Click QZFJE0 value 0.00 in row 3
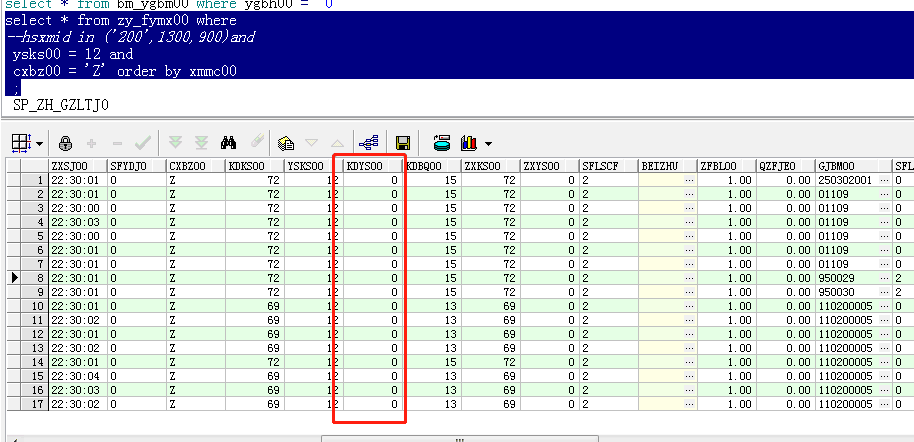This screenshot has height=442, width=914. [x=786, y=208]
